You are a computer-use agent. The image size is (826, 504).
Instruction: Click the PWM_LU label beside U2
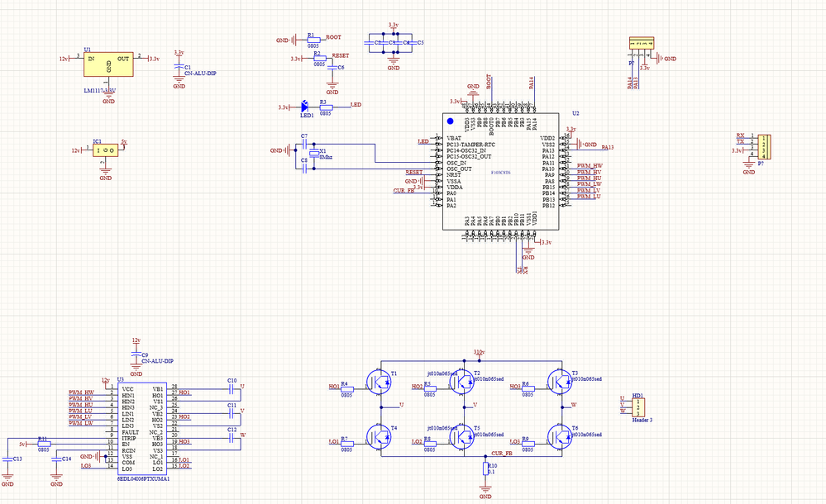tap(589, 197)
